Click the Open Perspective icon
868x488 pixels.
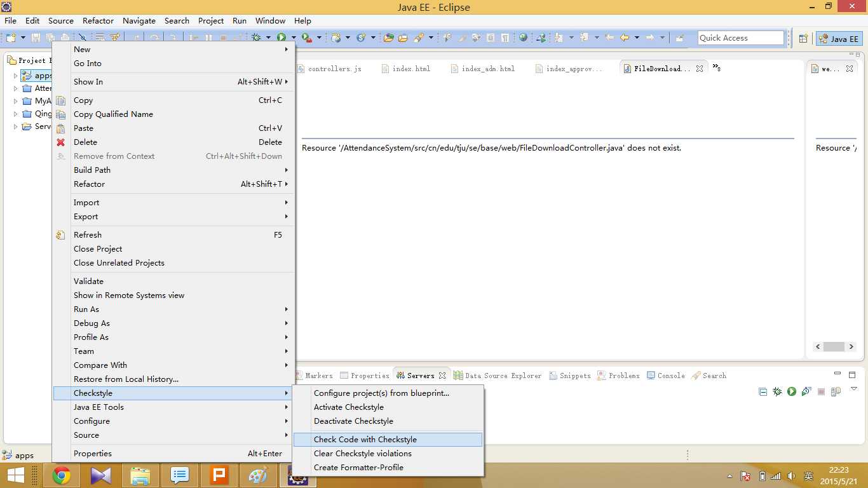(803, 39)
